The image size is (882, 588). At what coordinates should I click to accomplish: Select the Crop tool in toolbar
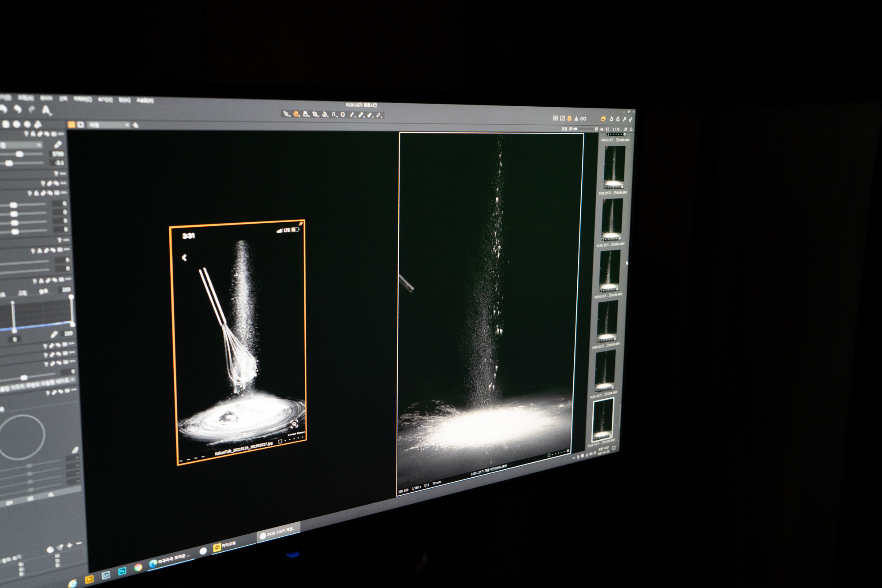coord(315,115)
